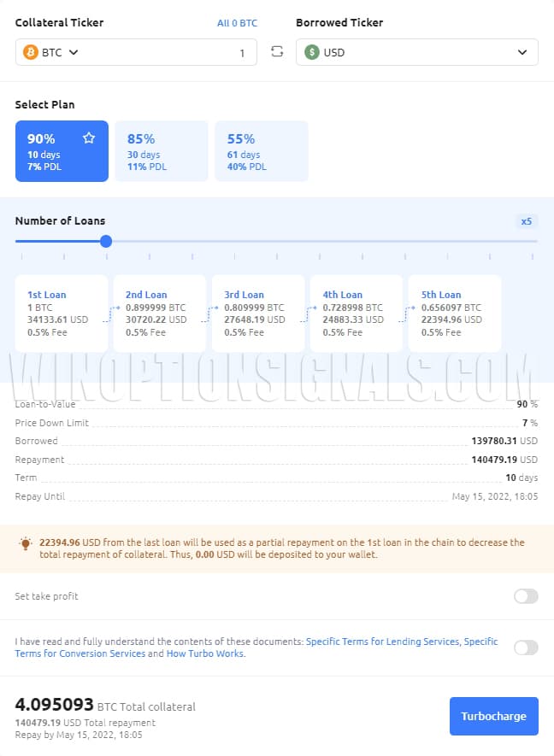Viewport: 554px width, 756px height.
Task: Click the USD dollar icon in Borrowed Ticker
Action: tap(310, 52)
